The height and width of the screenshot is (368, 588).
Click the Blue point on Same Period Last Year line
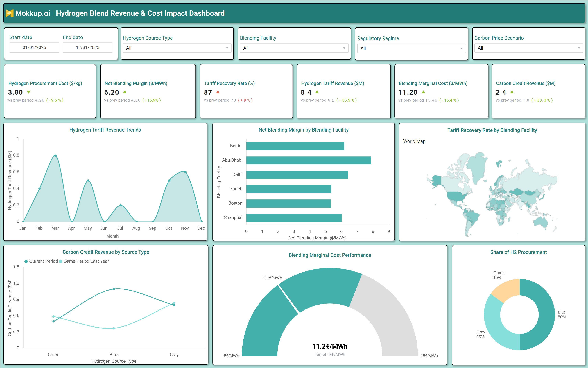pos(114,328)
